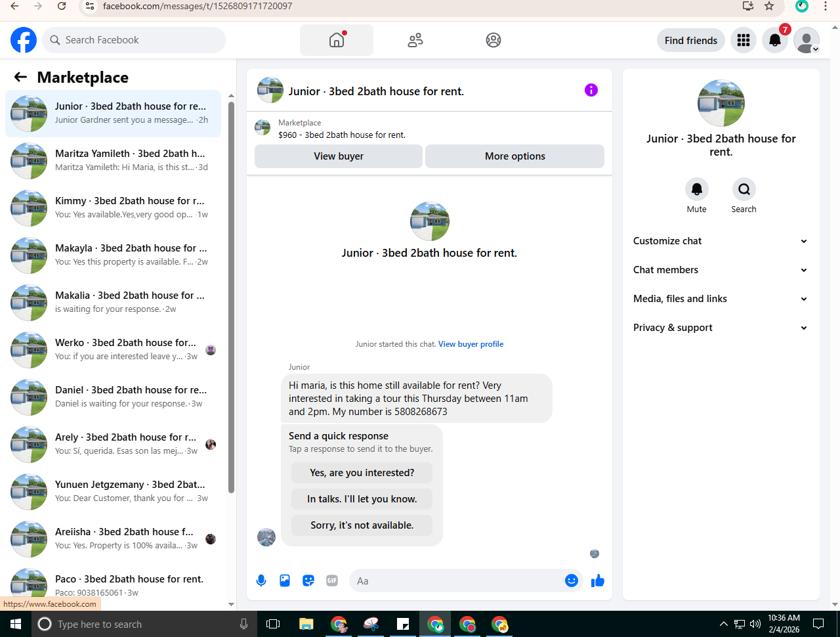Open the Paco conversation
Screen dimensions: 840x637
click(113, 585)
